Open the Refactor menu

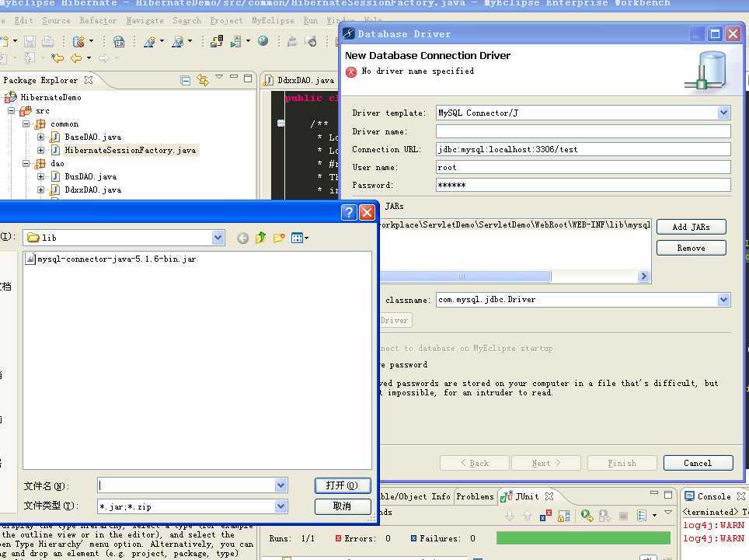[x=98, y=20]
